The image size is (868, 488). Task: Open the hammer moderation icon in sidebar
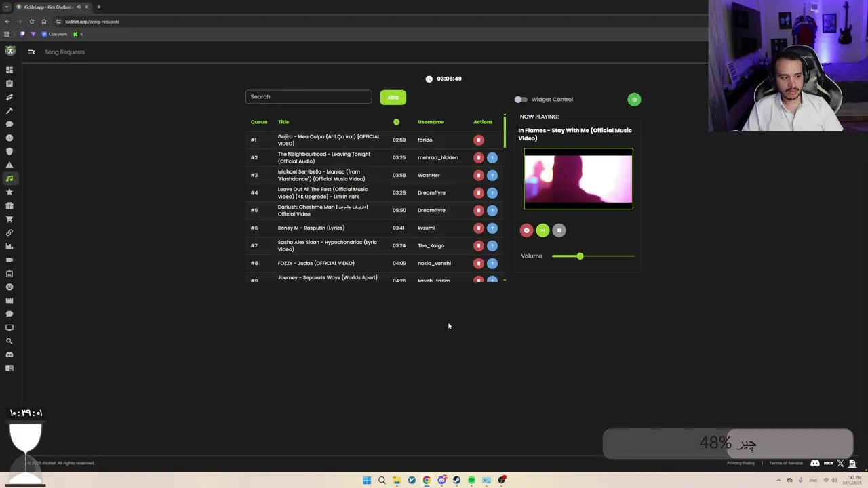tap(9, 110)
